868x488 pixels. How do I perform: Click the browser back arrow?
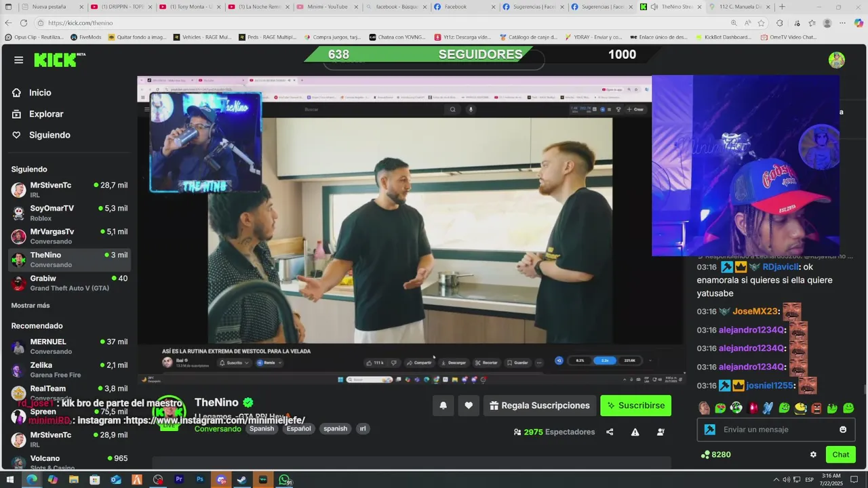coord(9,23)
